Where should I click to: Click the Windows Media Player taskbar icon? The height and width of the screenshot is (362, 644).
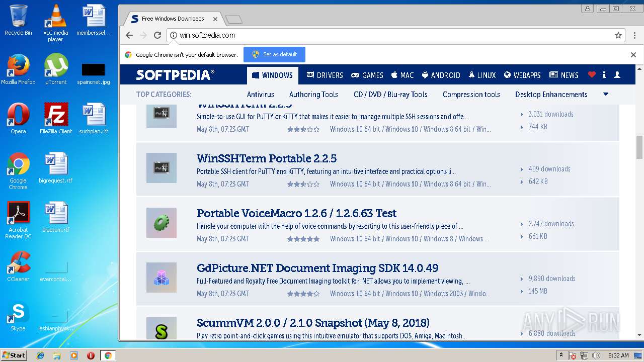tap(74, 355)
